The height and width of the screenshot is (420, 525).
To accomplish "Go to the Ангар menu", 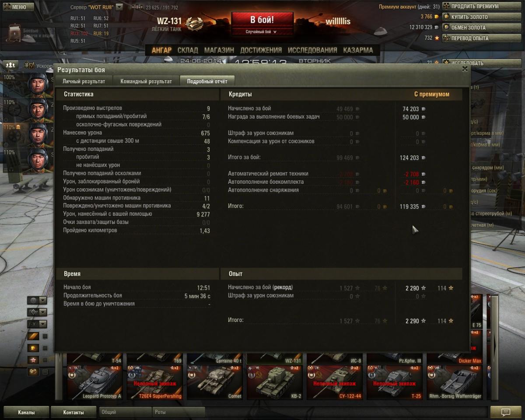I will pyautogui.click(x=161, y=50).
